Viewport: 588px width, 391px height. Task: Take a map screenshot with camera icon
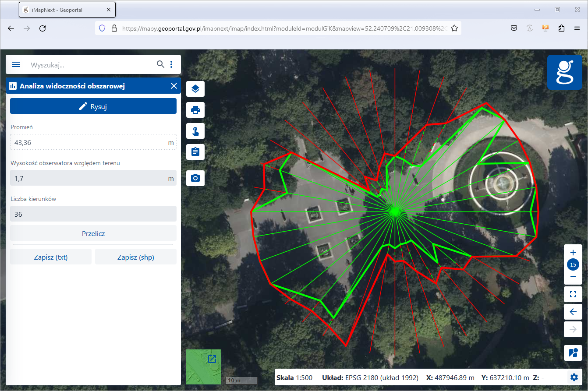pyautogui.click(x=195, y=178)
